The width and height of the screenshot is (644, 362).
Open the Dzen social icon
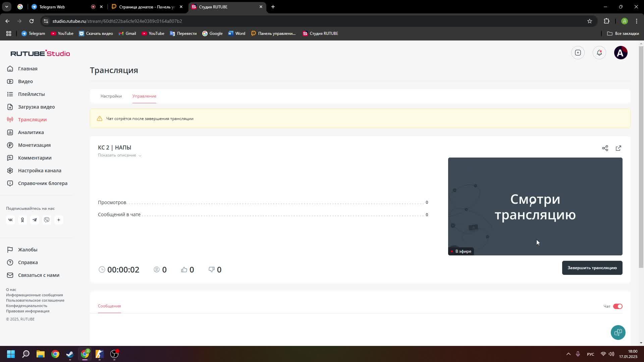[x=59, y=220]
